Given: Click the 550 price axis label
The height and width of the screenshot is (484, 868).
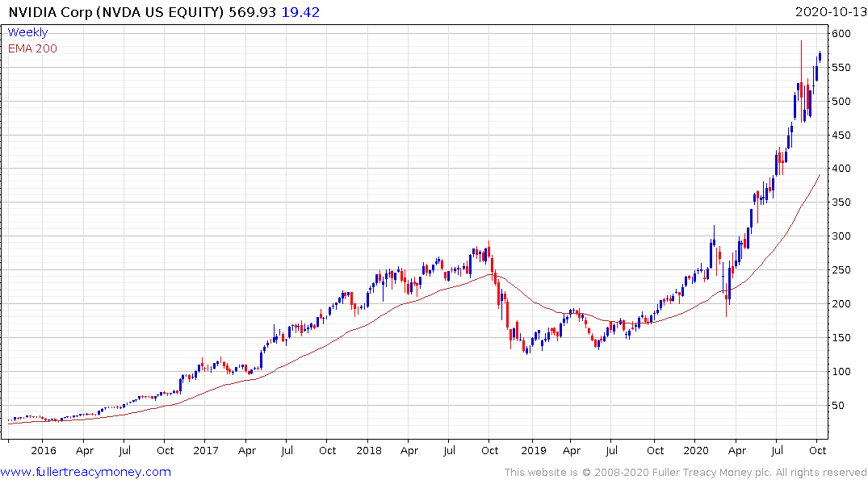Looking at the screenshot, I should 841,68.
